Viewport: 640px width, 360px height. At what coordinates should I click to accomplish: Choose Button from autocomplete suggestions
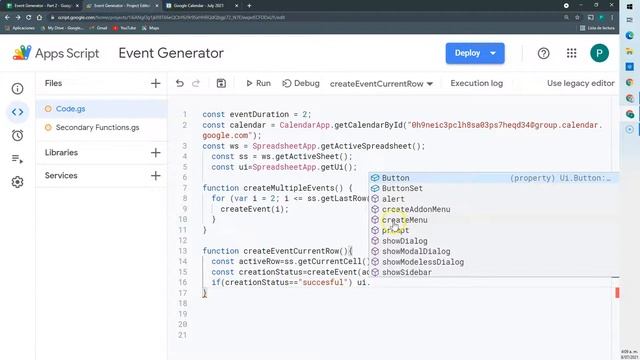[494, 178]
